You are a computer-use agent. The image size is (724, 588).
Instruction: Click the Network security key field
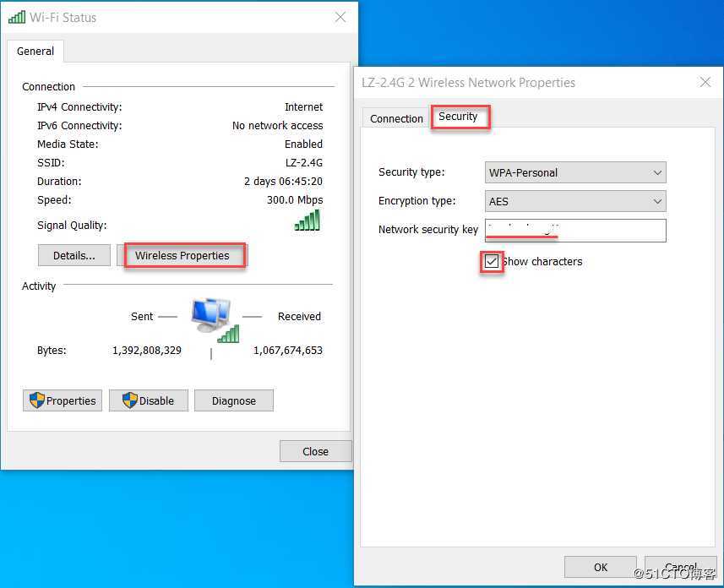pyautogui.click(x=575, y=231)
